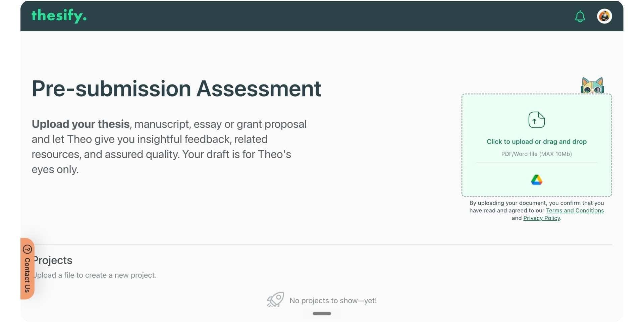Click the upload file icon
Image resolution: width=644 pixels, height=322 pixels.
(537, 120)
